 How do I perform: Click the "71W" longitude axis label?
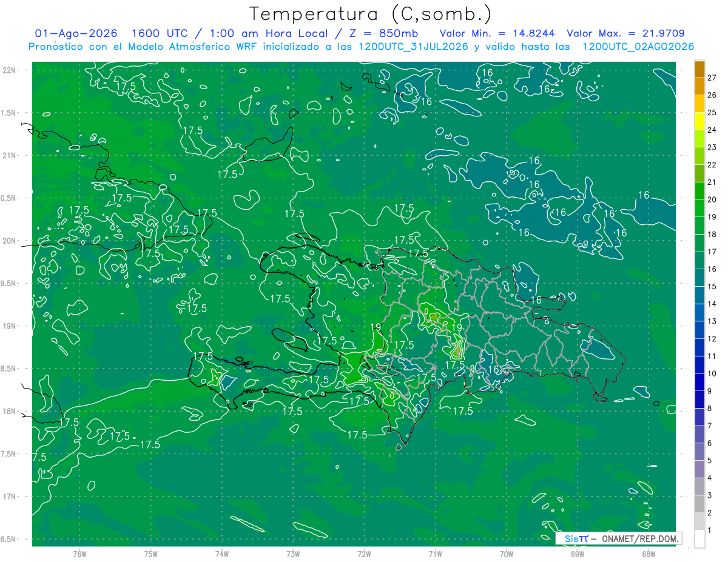pos(435,553)
